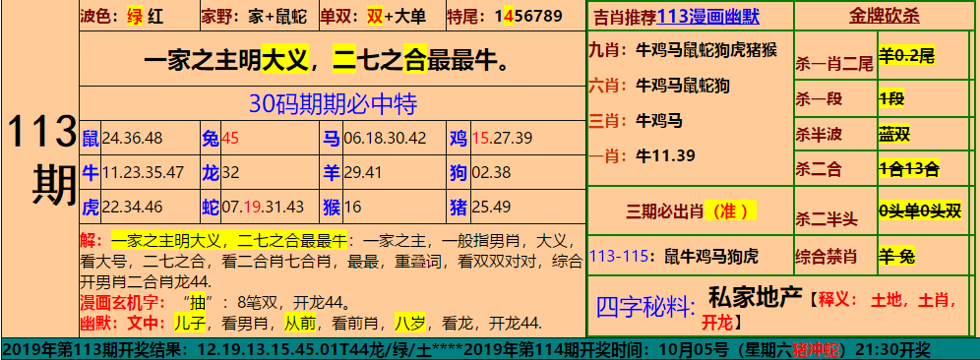Click the 龙 zodiac label
This screenshot has width=980, height=360.
pos(212,172)
